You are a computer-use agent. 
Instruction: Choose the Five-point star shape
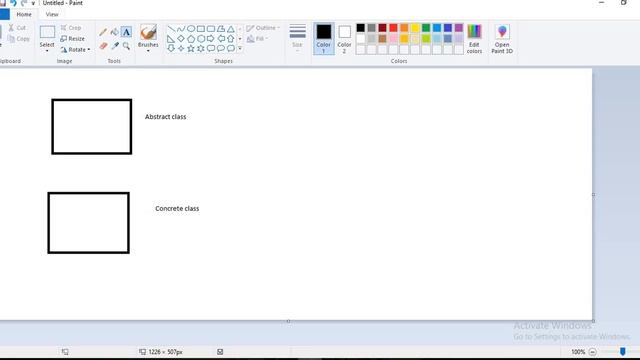pyautogui.click(x=191, y=49)
